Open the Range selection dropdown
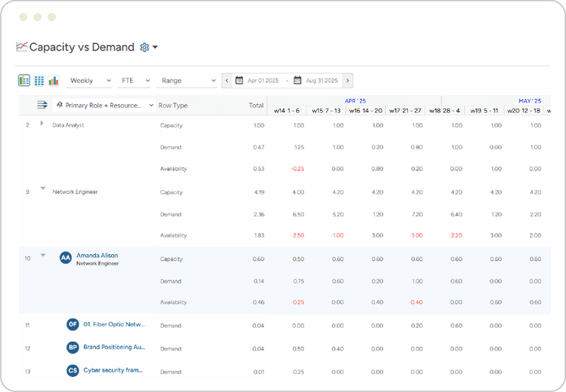The width and height of the screenshot is (566, 392). (x=186, y=81)
